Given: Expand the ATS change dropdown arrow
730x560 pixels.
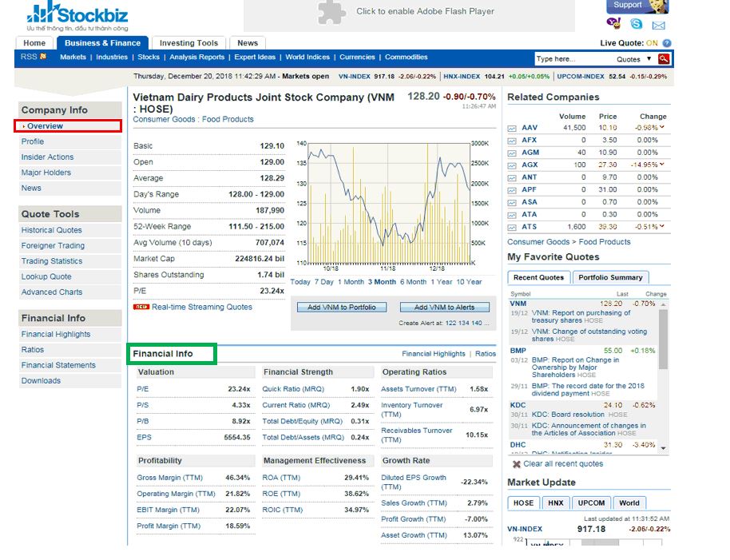Looking at the screenshot, I should (663, 227).
